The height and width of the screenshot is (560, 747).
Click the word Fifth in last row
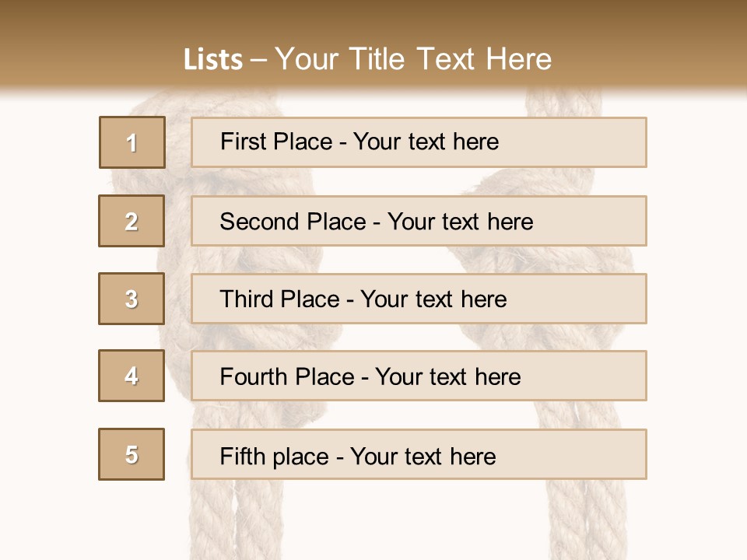click(x=240, y=456)
